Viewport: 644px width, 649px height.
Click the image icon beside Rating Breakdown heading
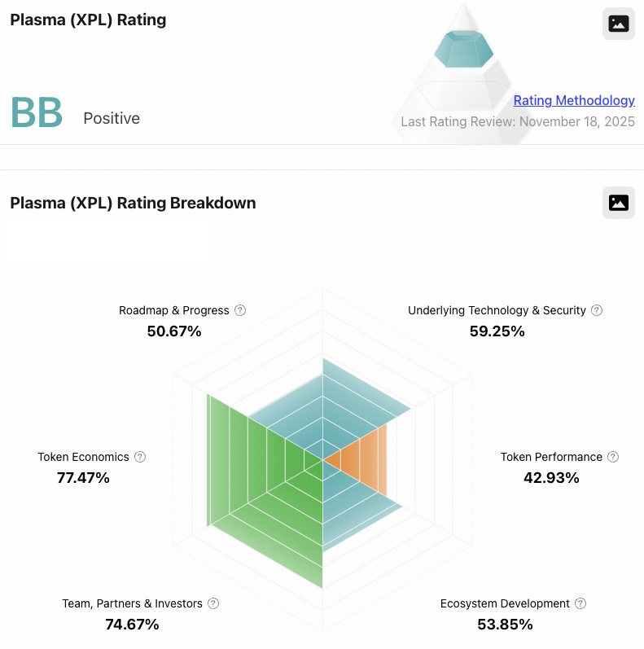pyautogui.click(x=618, y=203)
